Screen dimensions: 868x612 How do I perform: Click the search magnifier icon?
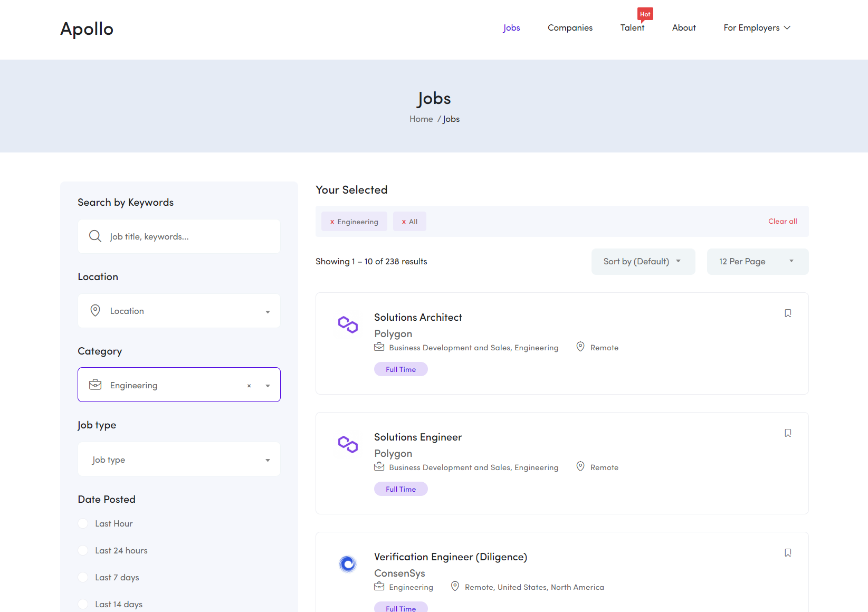[x=95, y=236]
